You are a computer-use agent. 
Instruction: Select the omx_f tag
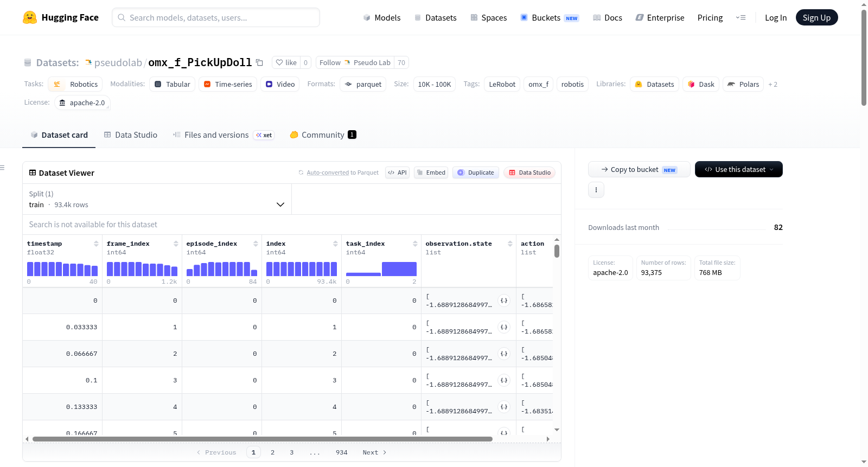tap(539, 84)
